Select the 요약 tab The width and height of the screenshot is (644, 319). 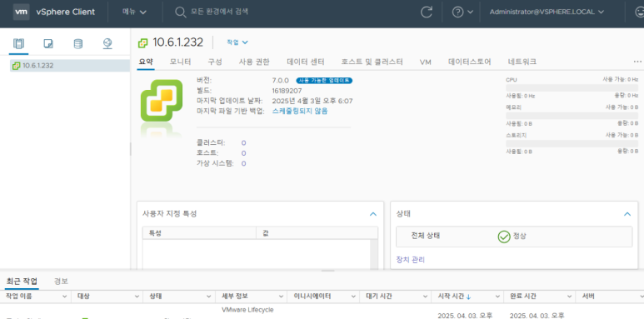coord(146,62)
